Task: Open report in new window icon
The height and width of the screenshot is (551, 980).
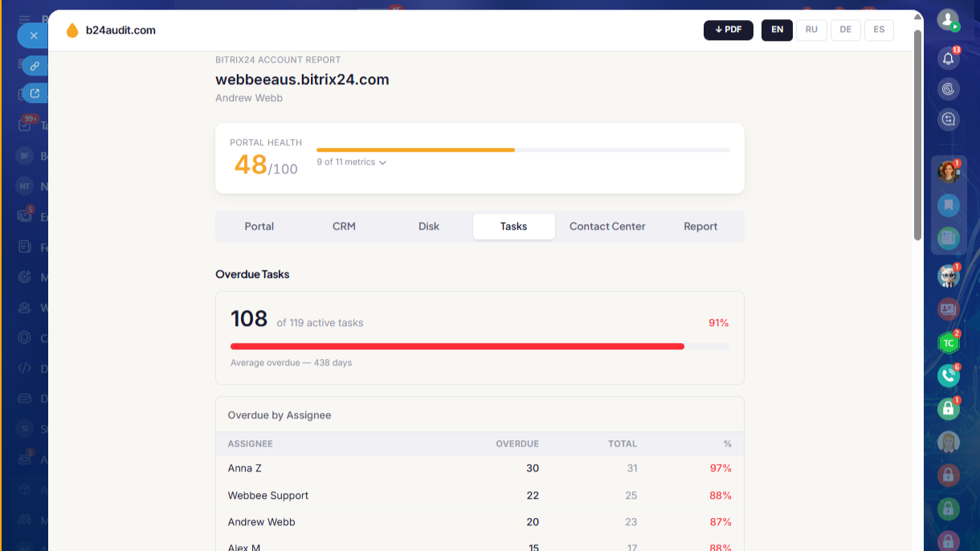Action: click(35, 94)
